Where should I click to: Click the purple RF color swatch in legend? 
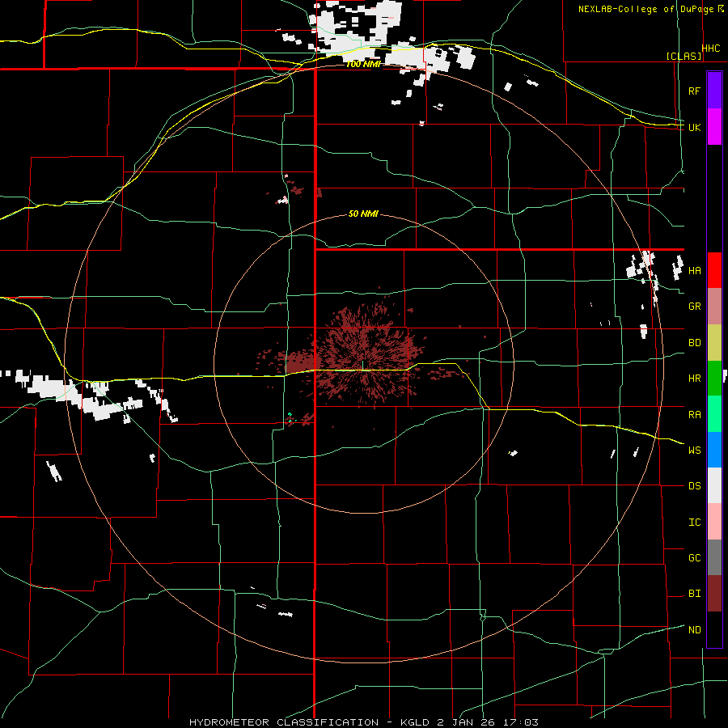(714, 90)
